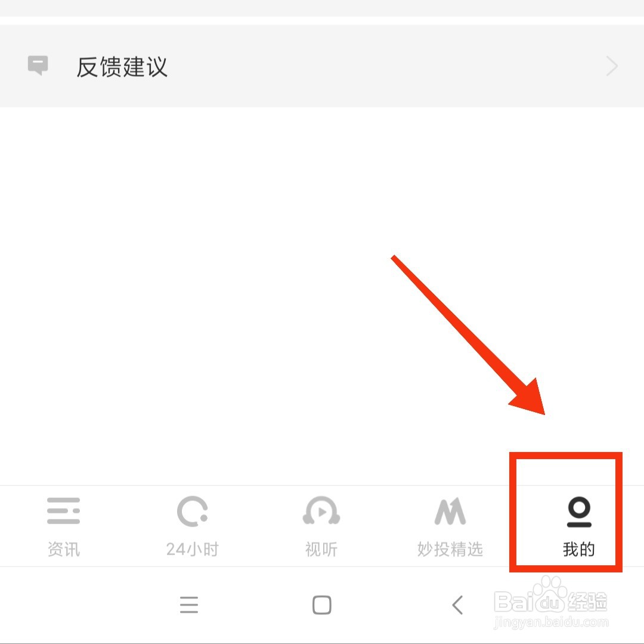The height and width of the screenshot is (644, 644).
Task: Select the 我的 profile icon
Action: [x=579, y=512]
